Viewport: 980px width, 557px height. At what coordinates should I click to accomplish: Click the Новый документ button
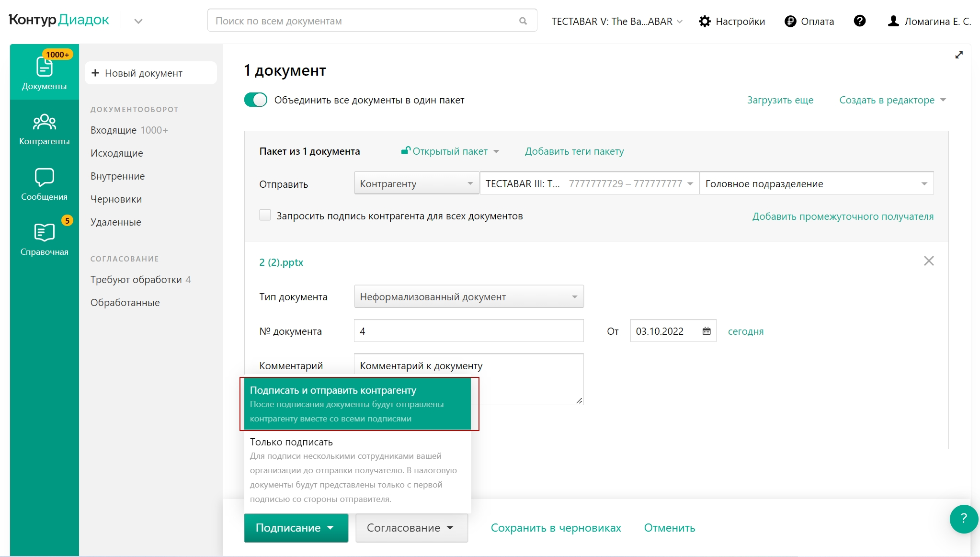pyautogui.click(x=150, y=73)
